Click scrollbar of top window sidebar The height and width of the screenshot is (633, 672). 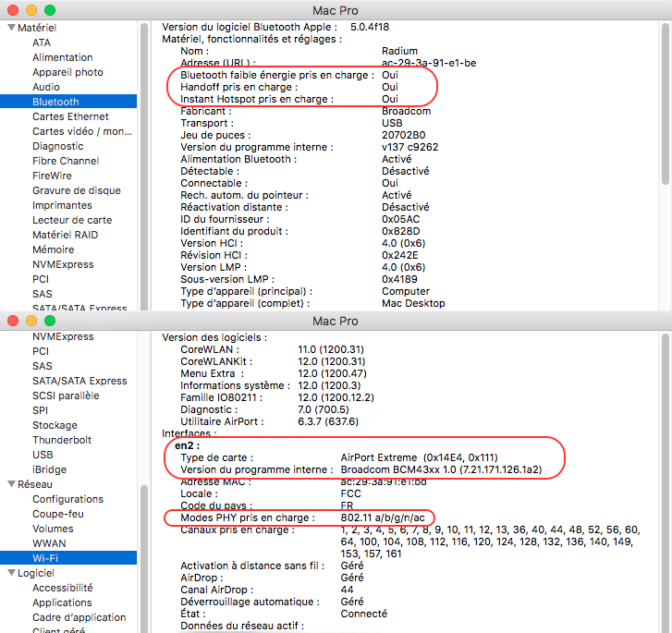pos(144,166)
